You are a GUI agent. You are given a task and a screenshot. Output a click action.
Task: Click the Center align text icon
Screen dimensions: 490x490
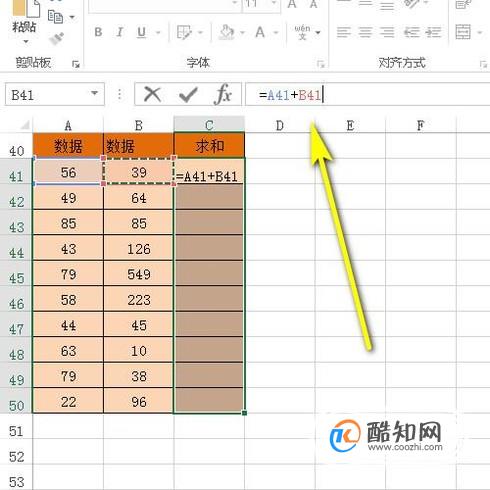pyautogui.click(x=365, y=32)
